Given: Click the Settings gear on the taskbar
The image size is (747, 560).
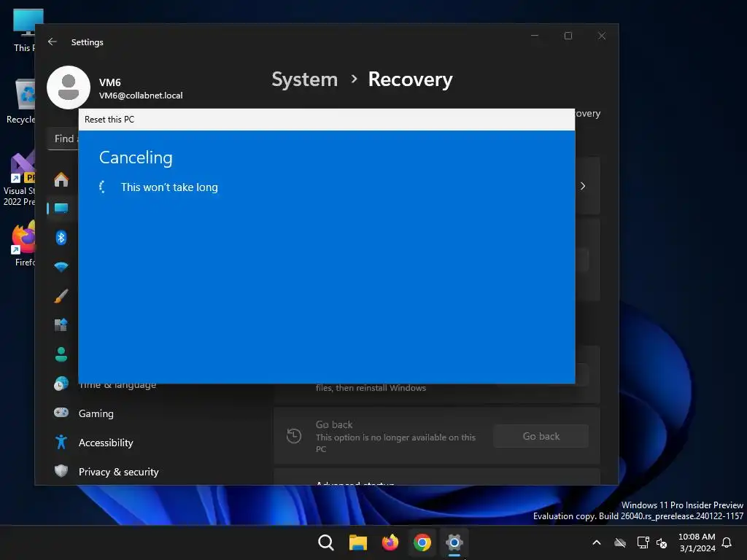Looking at the screenshot, I should coord(454,542).
